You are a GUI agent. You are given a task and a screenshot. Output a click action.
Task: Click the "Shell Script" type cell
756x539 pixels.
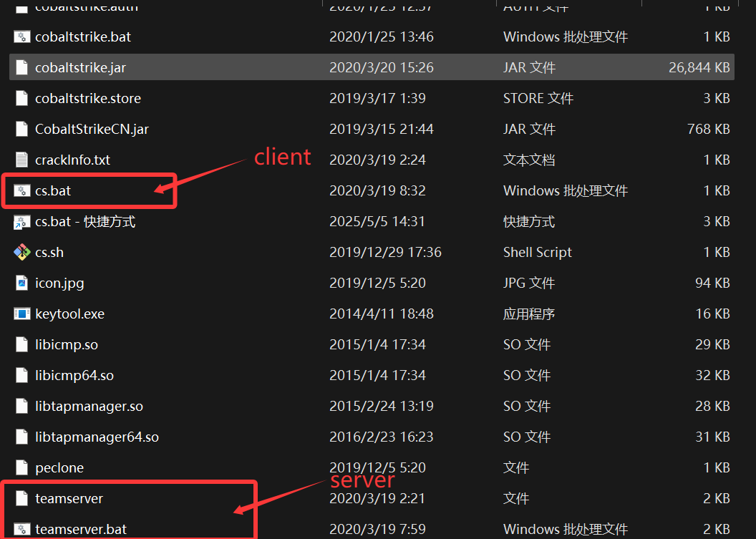pos(538,253)
